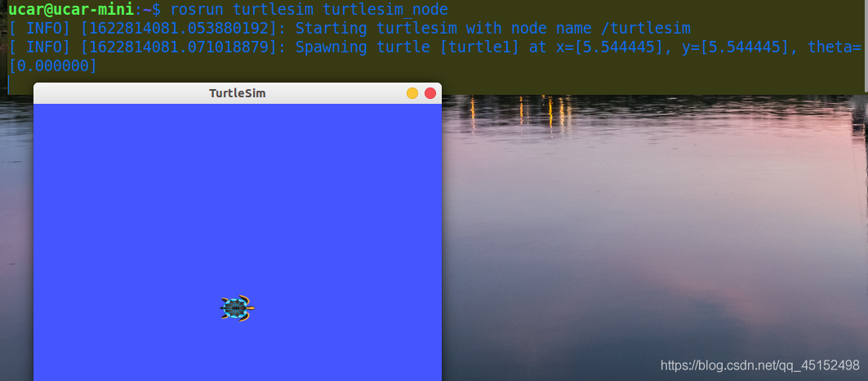Click the rosrun turtlesim turtlesim_node command
This screenshot has width=868, height=381.
pos(309,9)
